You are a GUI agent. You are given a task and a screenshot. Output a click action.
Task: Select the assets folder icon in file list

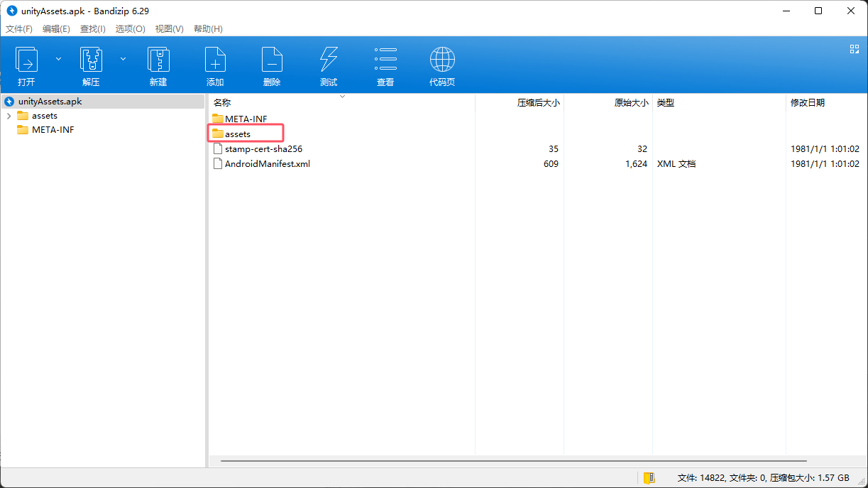pyautogui.click(x=218, y=134)
